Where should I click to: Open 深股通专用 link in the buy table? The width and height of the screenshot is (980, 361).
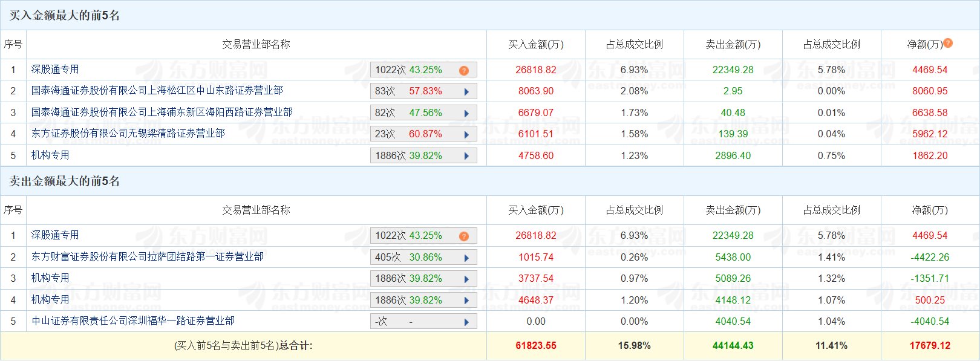(x=55, y=70)
